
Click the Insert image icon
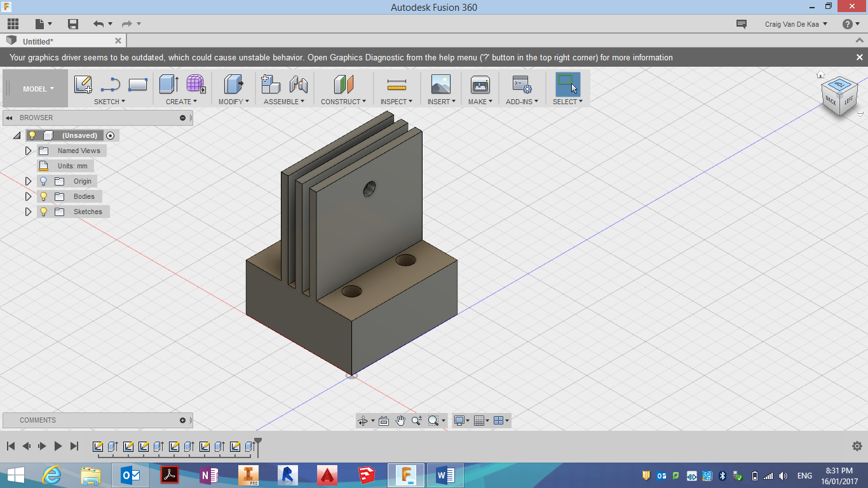coord(440,84)
